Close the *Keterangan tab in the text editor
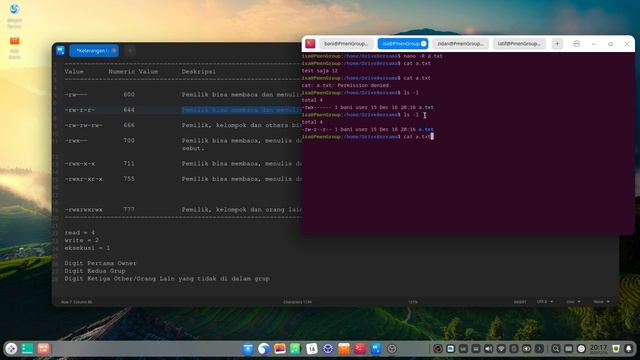 pos(114,51)
